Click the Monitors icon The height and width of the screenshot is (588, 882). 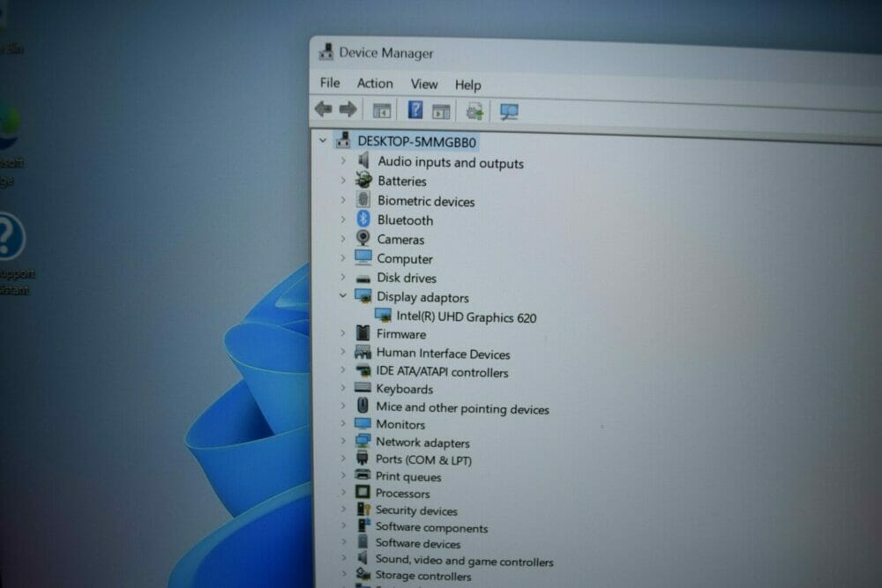pyautogui.click(x=363, y=423)
